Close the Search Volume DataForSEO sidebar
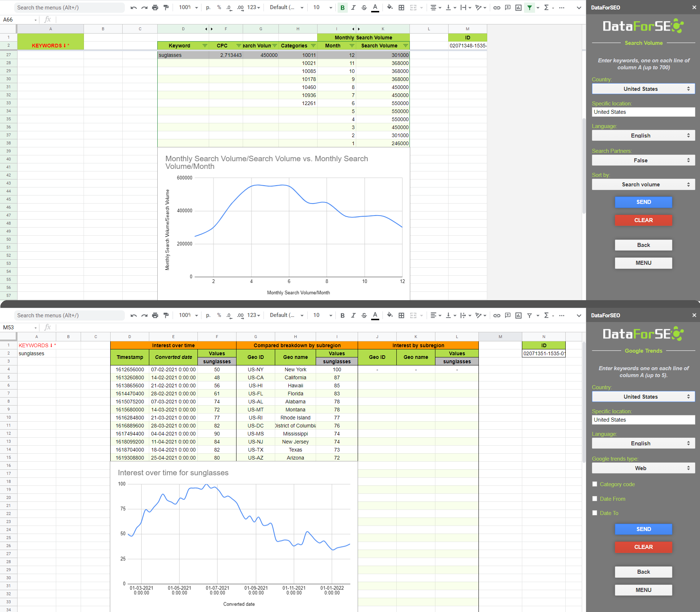The width and height of the screenshot is (700, 612). pos(694,8)
